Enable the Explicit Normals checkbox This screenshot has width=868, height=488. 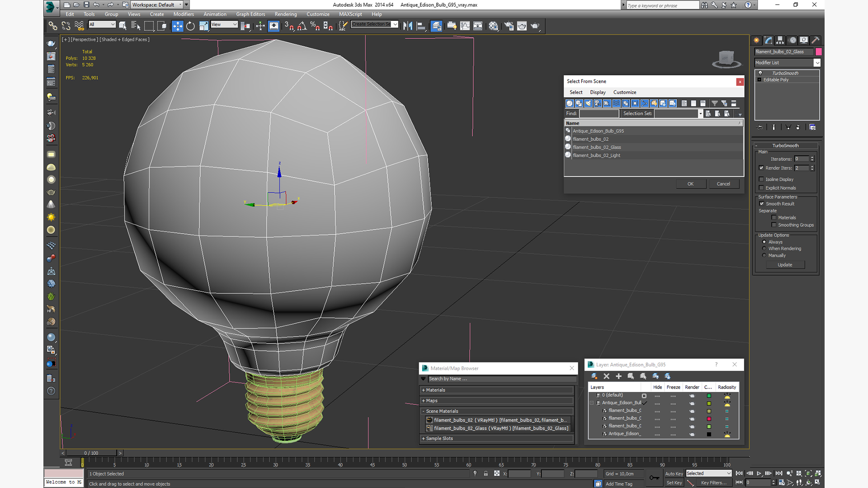coord(761,188)
